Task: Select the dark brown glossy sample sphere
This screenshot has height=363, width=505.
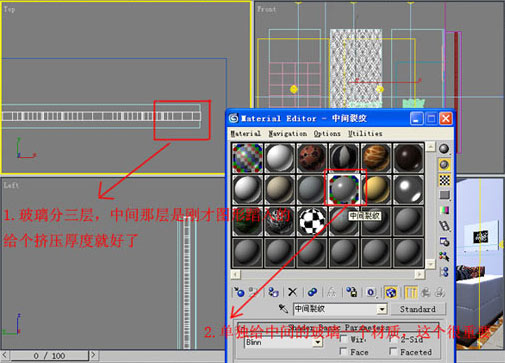Action: [408, 158]
